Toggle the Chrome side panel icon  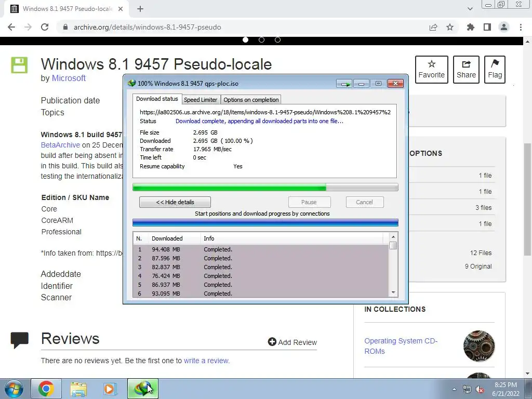[487, 27]
